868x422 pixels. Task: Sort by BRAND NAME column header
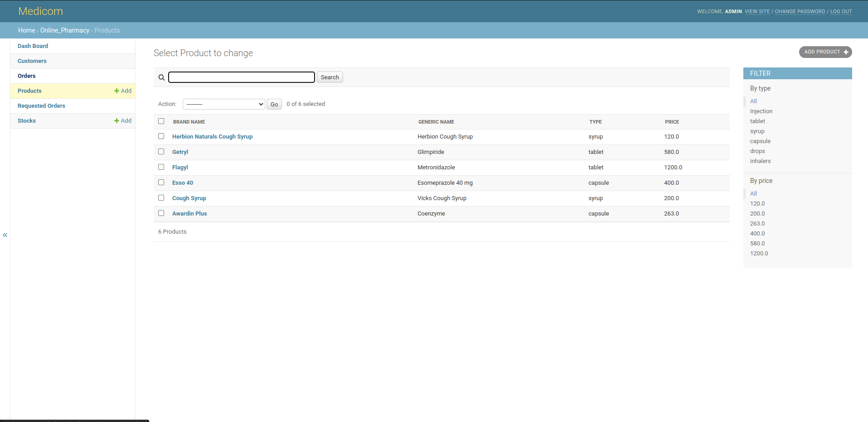pos(189,122)
